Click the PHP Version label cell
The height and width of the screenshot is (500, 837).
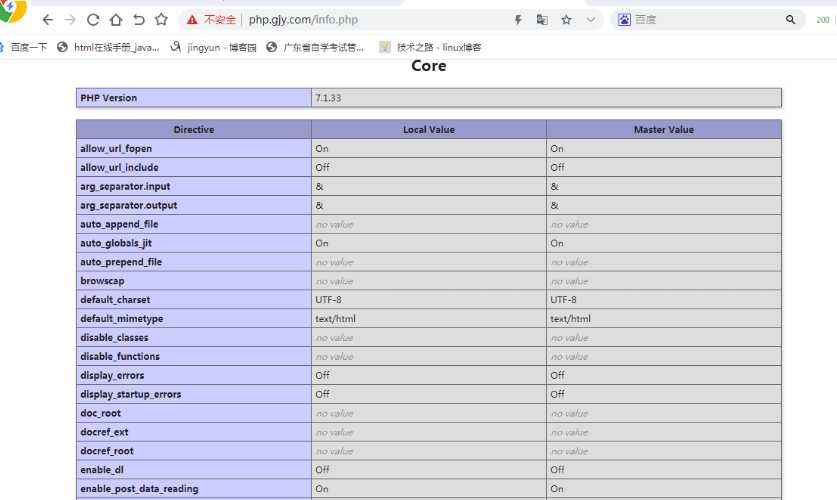tap(194, 98)
